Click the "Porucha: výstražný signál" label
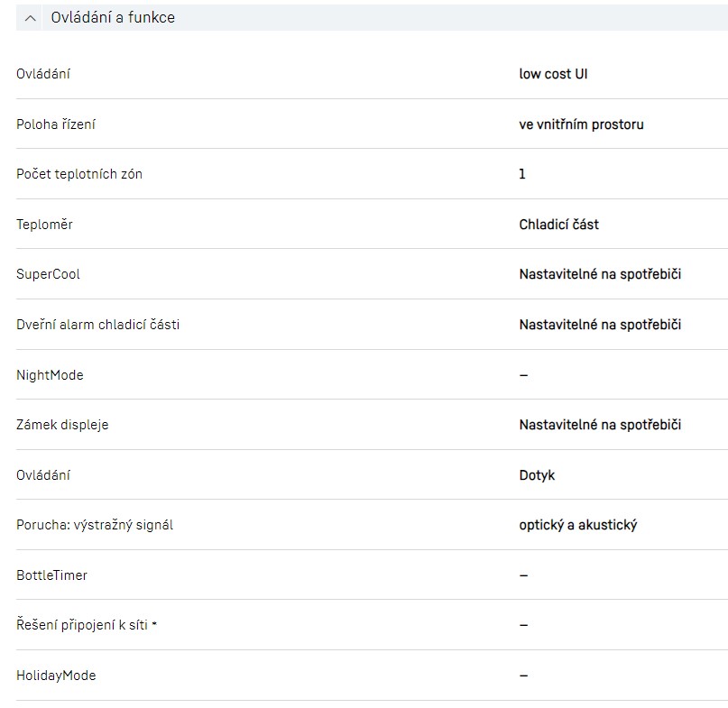 [95, 525]
